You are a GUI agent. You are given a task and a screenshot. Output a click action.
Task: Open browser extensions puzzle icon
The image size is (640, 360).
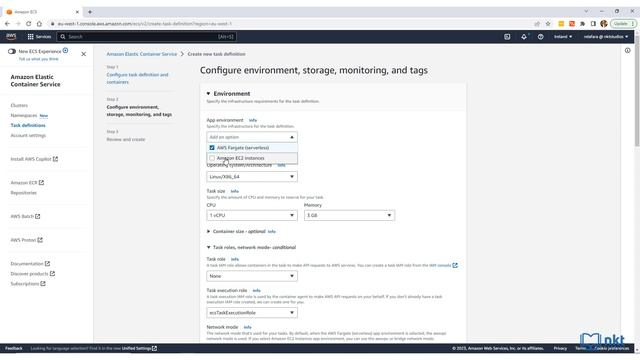click(582, 24)
